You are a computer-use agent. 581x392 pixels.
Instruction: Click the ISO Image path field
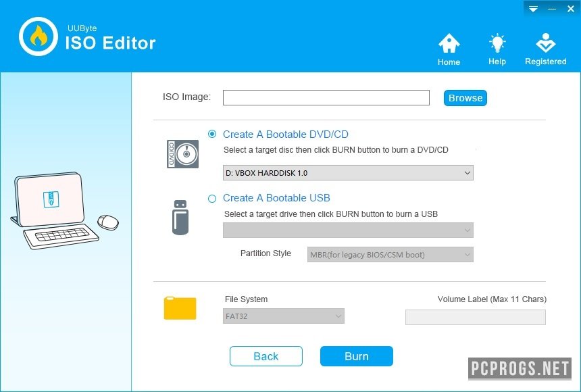326,98
